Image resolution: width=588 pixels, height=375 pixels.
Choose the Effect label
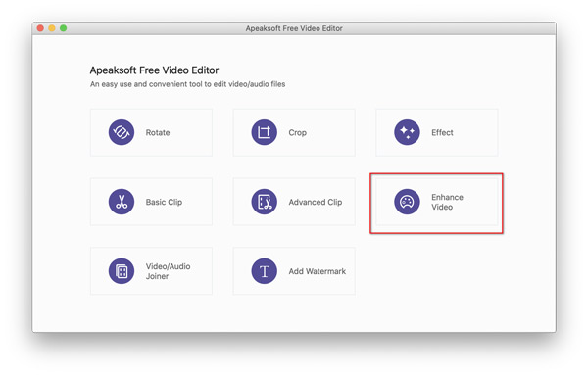[x=442, y=132]
